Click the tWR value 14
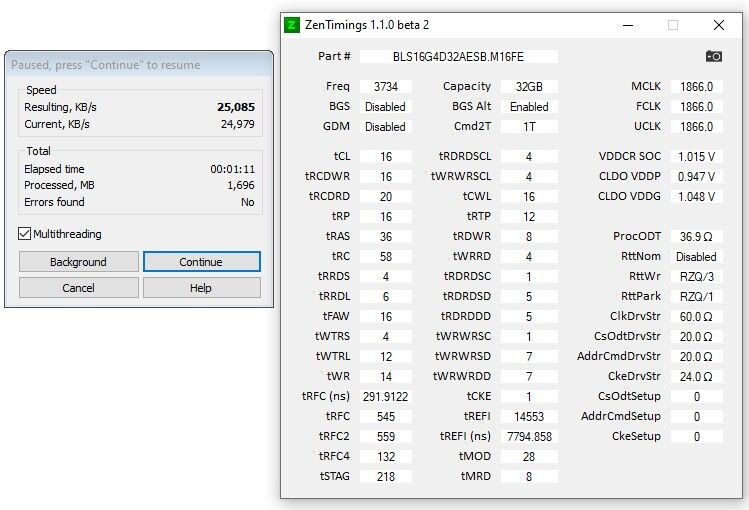This screenshot has height=510, width=749. click(x=386, y=377)
